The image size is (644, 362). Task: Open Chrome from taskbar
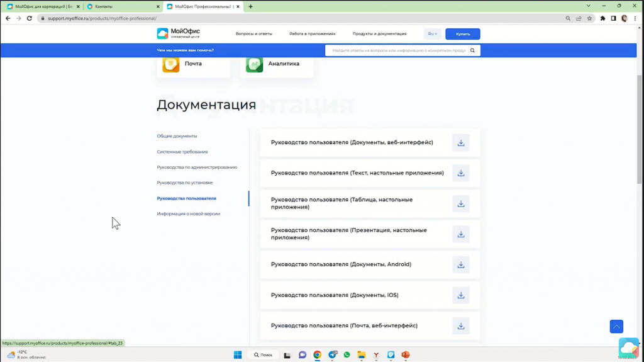coord(317,354)
